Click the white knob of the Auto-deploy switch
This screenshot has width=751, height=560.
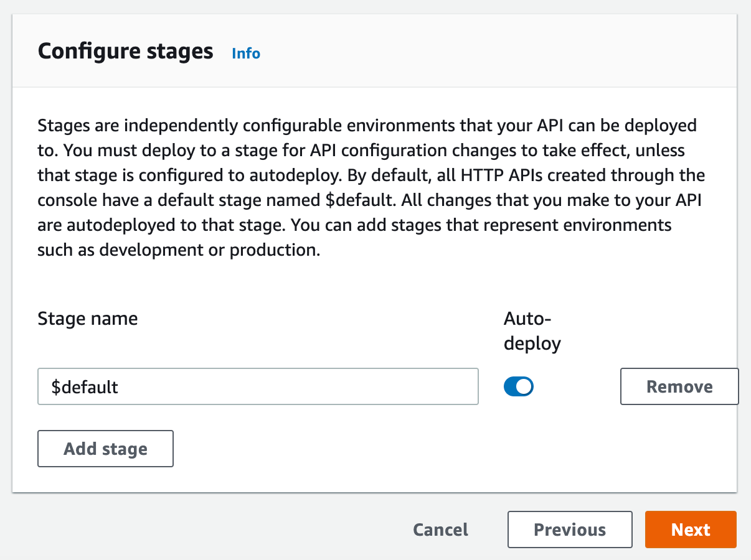(524, 387)
